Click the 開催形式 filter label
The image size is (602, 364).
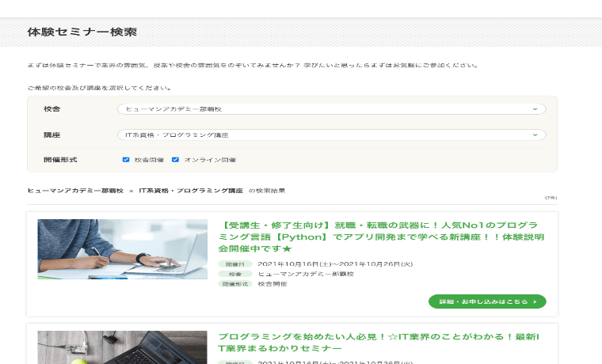(60, 160)
